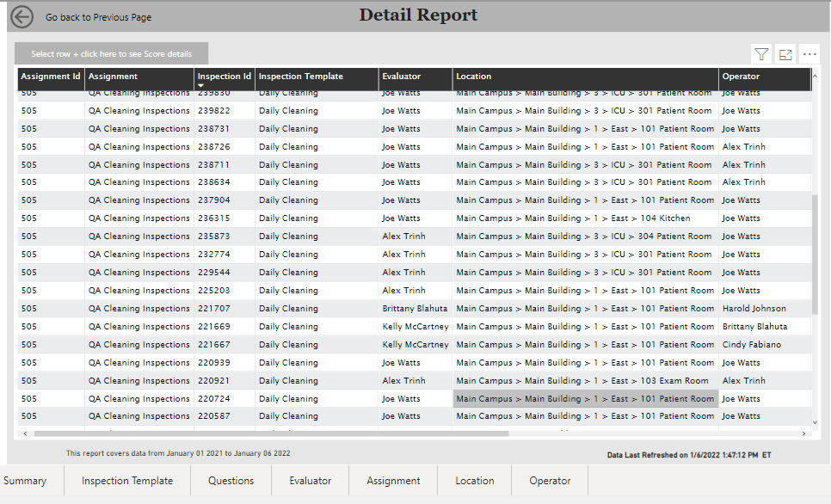
Task: Click the Score details banner button
Action: point(111,52)
